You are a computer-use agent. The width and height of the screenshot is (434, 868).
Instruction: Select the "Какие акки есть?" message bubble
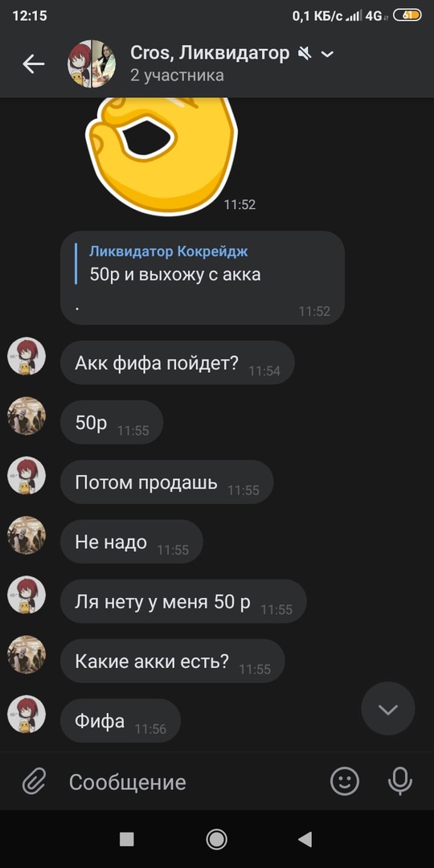(x=173, y=661)
